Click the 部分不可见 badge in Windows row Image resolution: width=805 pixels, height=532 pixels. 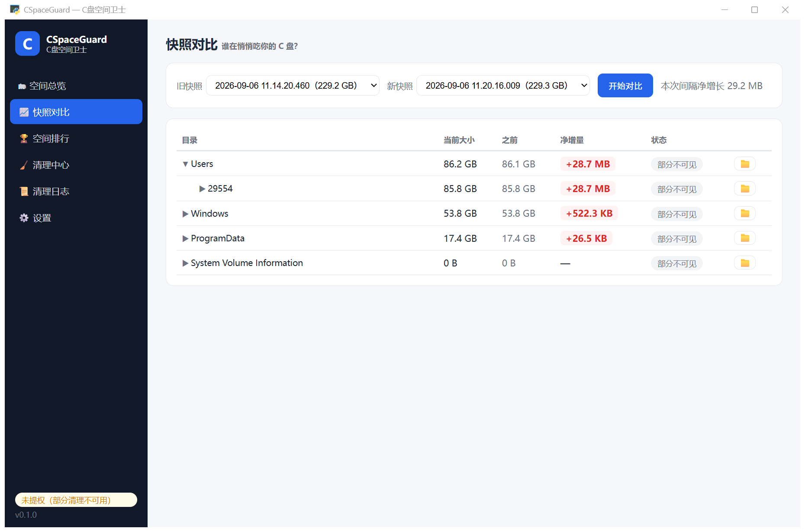[677, 214]
